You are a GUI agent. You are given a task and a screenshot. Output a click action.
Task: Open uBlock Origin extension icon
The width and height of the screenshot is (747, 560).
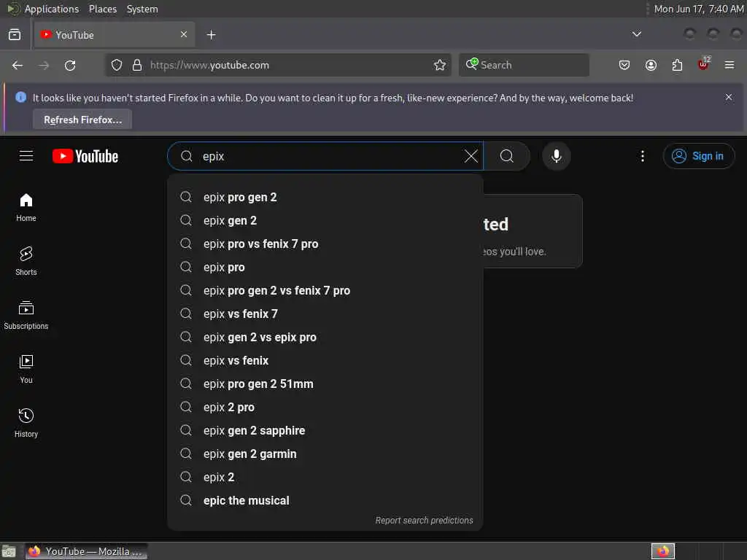click(704, 64)
